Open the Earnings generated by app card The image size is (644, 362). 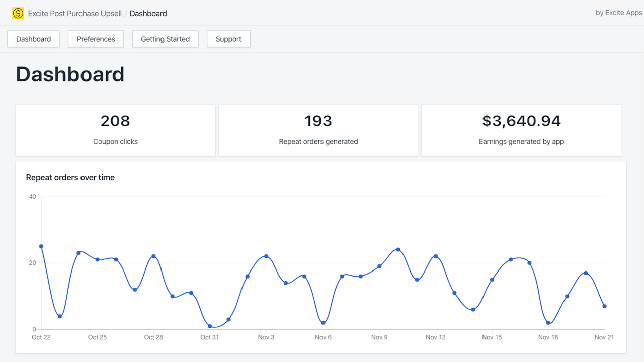pyautogui.click(x=521, y=130)
